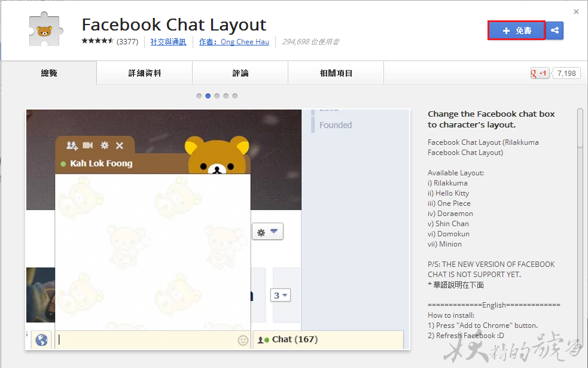Click the Minion layout list entry
The width and height of the screenshot is (588, 368).
(x=445, y=244)
